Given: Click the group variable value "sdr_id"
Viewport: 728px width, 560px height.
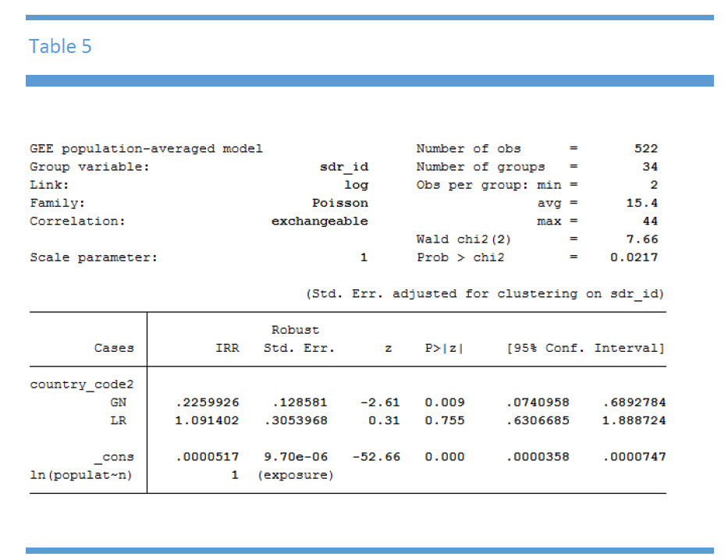Looking at the screenshot, I should [344, 167].
